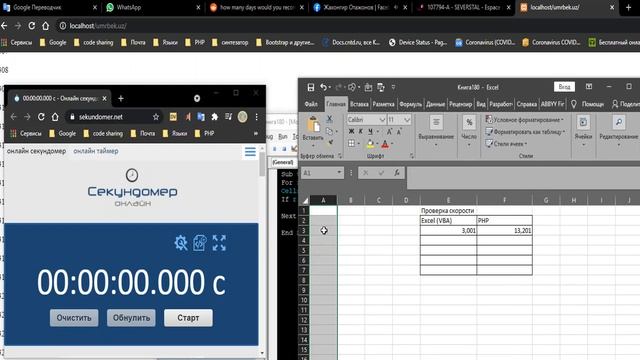Open the Device Status bookmark
The height and width of the screenshot is (360, 640).
pyautogui.click(x=418, y=42)
